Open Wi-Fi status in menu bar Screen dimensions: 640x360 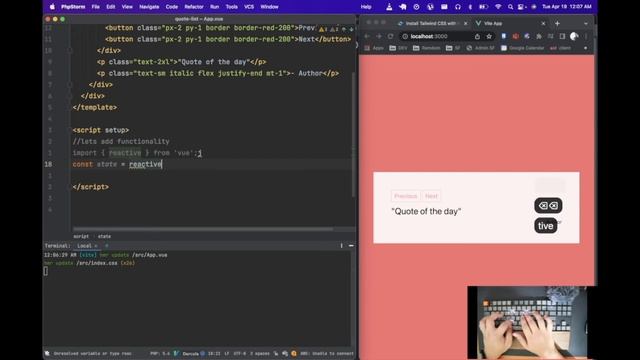[x=498, y=7]
